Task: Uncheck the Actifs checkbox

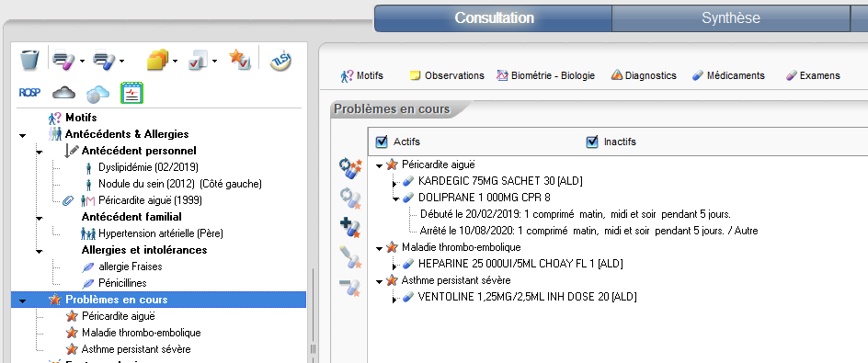Action: pos(382,142)
